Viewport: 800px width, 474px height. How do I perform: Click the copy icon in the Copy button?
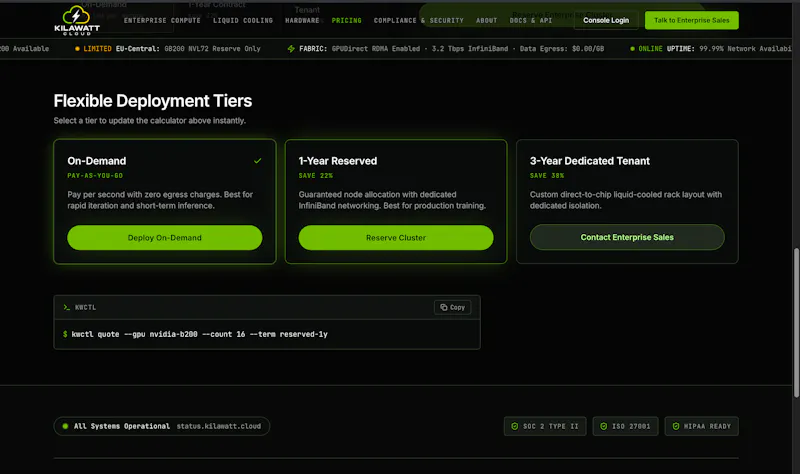coord(444,307)
